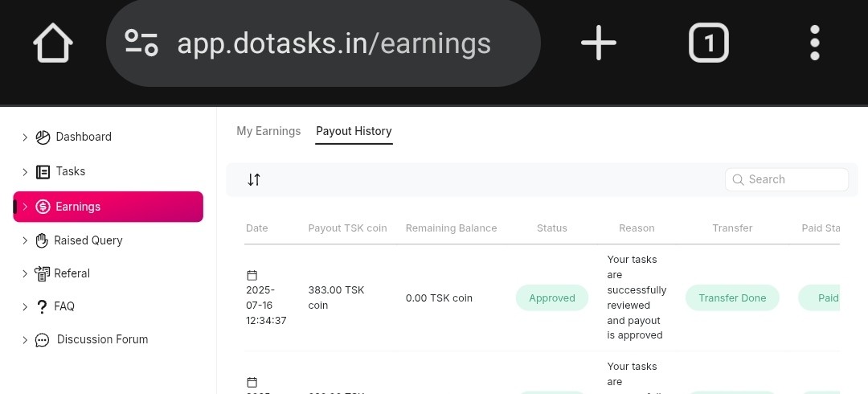Open the site settings icon in address bar
Screen dimensions: 868x394
[x=141, y=43]
